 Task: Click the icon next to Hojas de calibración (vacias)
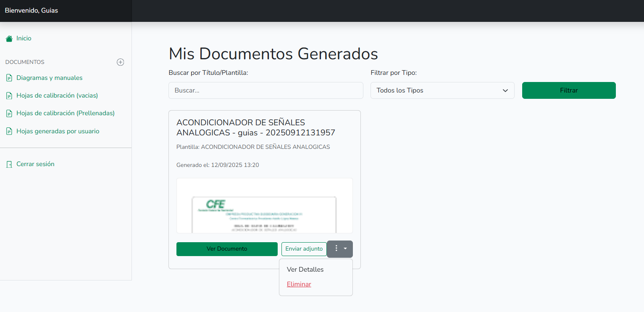9,95
